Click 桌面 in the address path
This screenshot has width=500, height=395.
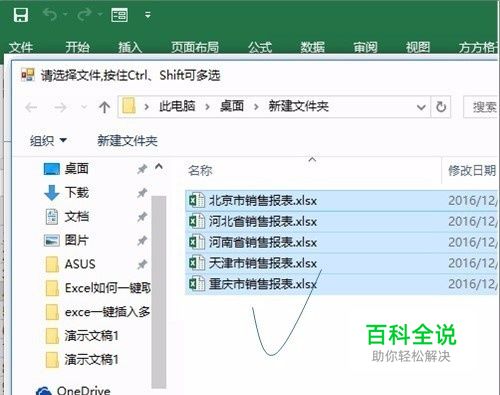pyautogui.click(x=232, y=106)
